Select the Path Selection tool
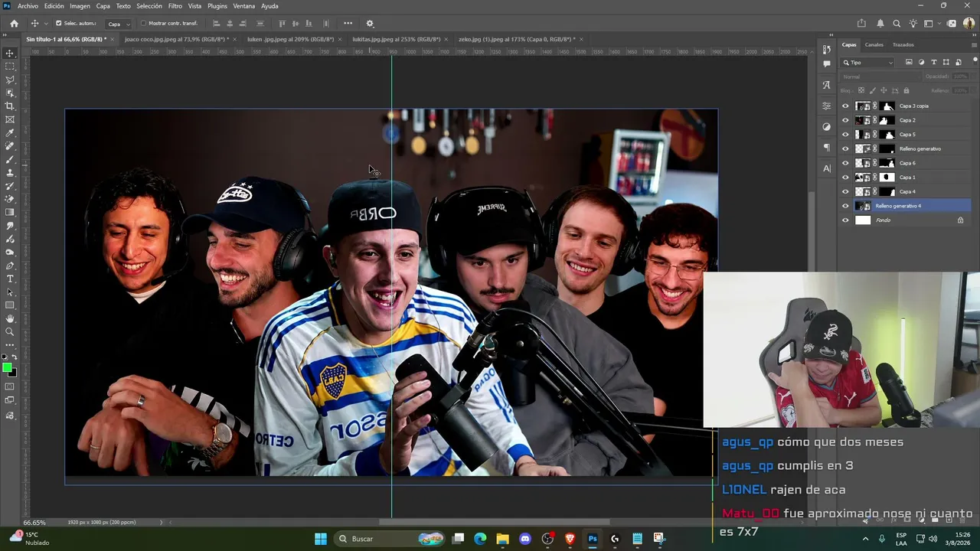The height and width of the screenshot is (551, 980). (10, 292)
